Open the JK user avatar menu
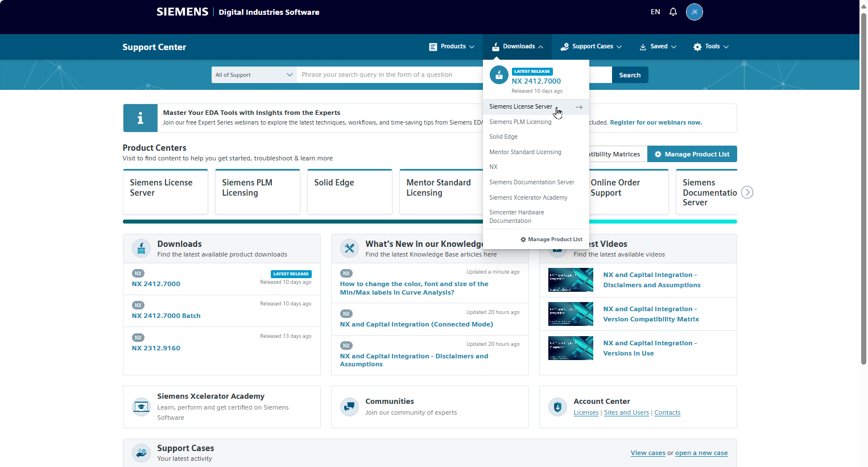Viewport: 868px width, 467px height. pyautogui.click(x=695, y=12)
